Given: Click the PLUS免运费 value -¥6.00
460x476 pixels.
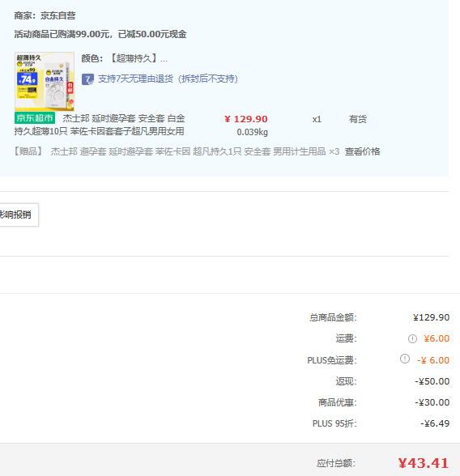Looking at the screenshot, I should point(433,360).
